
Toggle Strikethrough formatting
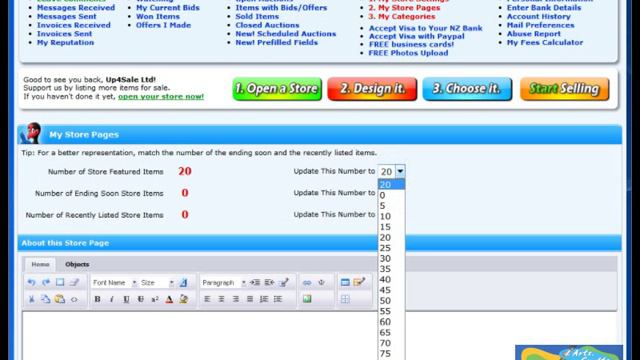pyautogui.click(x=140, y=299)
